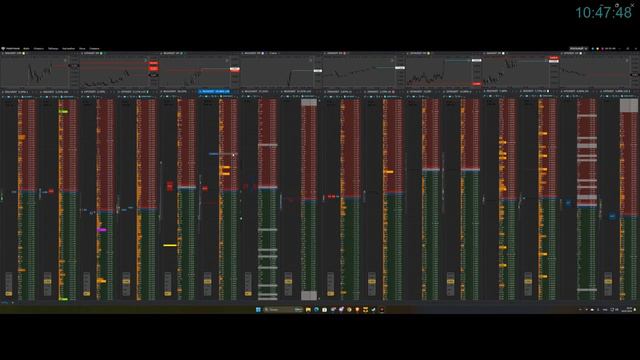This screenshot has width=640, height=360.
Task: Open the dropdown in the top-right title bar
Action: [x=578, y=48]
